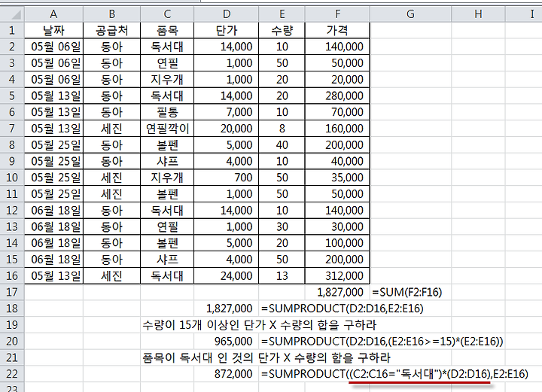The image size is (542, 392).
Task: Select 세진 supplier cell in row 16
Action: pos(111,276)
